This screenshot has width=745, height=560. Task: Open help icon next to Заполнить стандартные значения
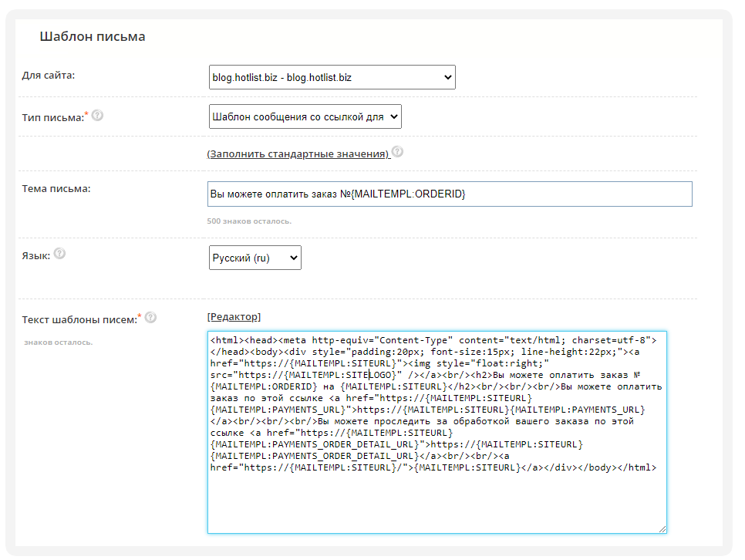(396, 152)
